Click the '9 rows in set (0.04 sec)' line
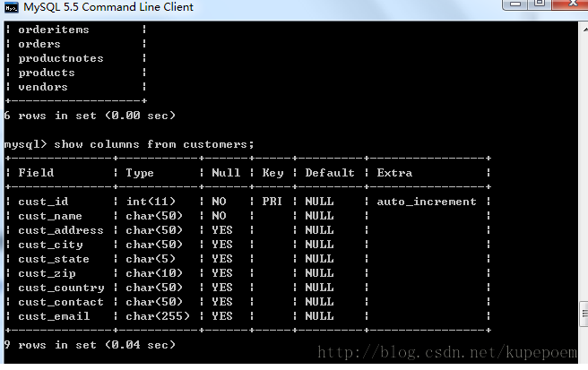This screenshot has height=370, width=588. click(x=90, y=345)
